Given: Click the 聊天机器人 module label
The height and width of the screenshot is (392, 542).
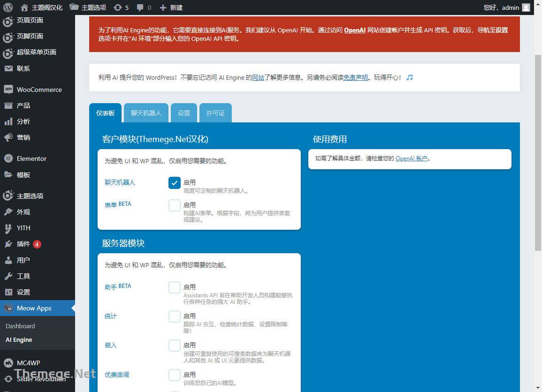Looking at the screenshot, I should (120, 182).
